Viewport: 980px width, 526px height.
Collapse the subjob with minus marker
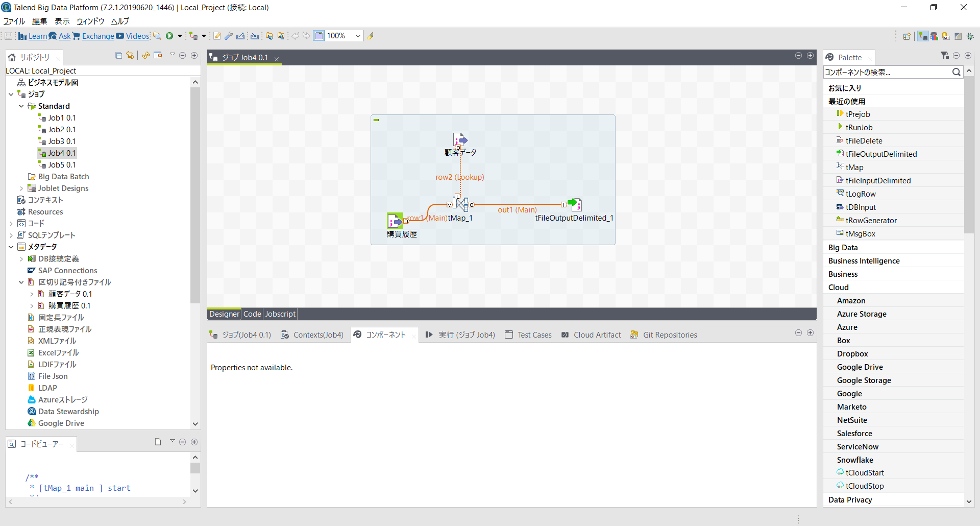(376, 120)
